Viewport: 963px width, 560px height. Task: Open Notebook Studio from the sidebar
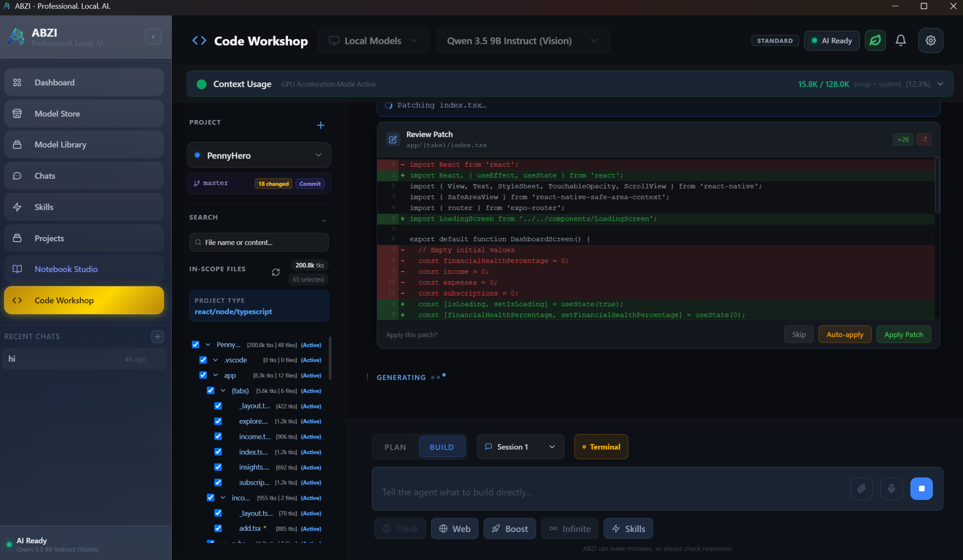pyautogui.click(x=84, y=269)
